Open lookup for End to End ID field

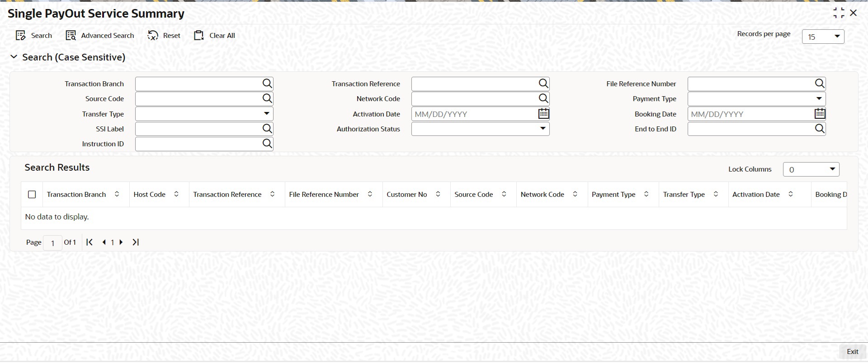coord(820,129)
